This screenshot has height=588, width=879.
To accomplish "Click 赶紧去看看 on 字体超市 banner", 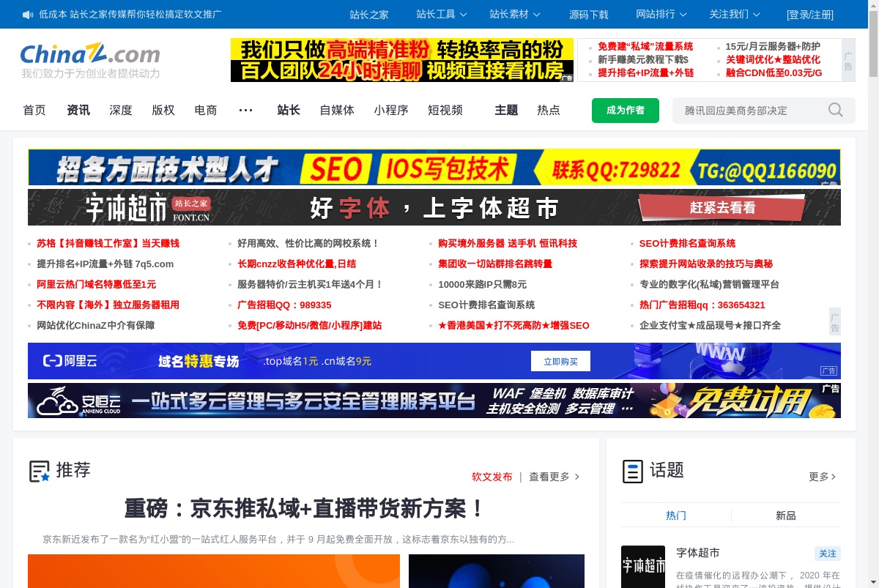I will coord(722,208).
